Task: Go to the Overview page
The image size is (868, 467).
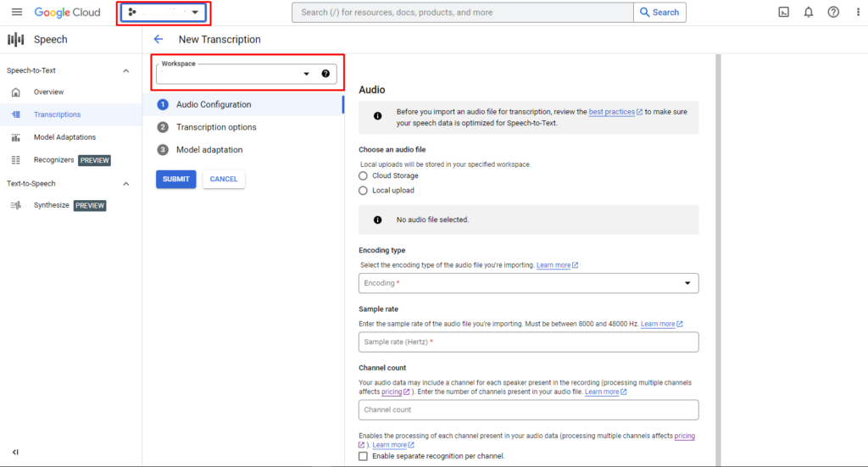Action: (48, 92)
